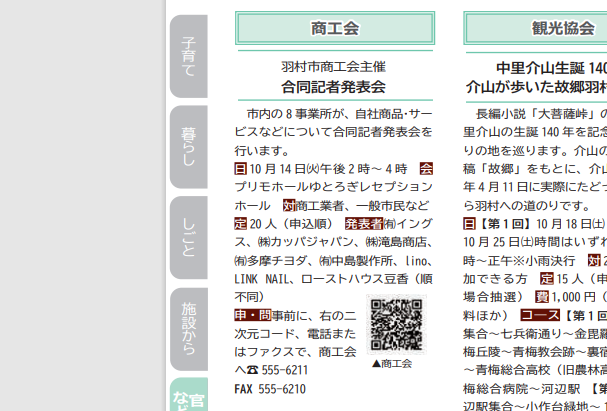Click the 商工会 QR code image
Viewport: 607px width, 411px height.
(x=397, y=325)
